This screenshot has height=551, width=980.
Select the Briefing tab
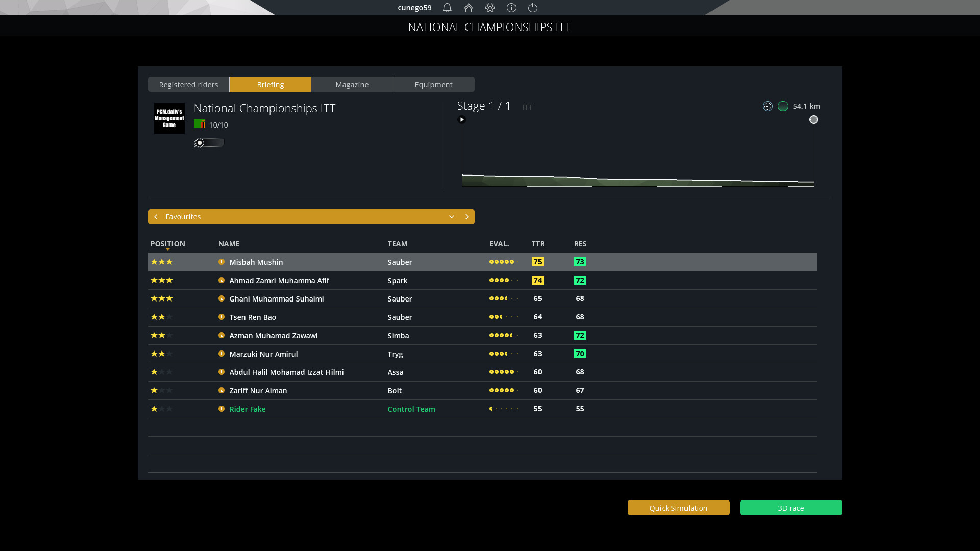pyautogui.click(x=271, y=84)
